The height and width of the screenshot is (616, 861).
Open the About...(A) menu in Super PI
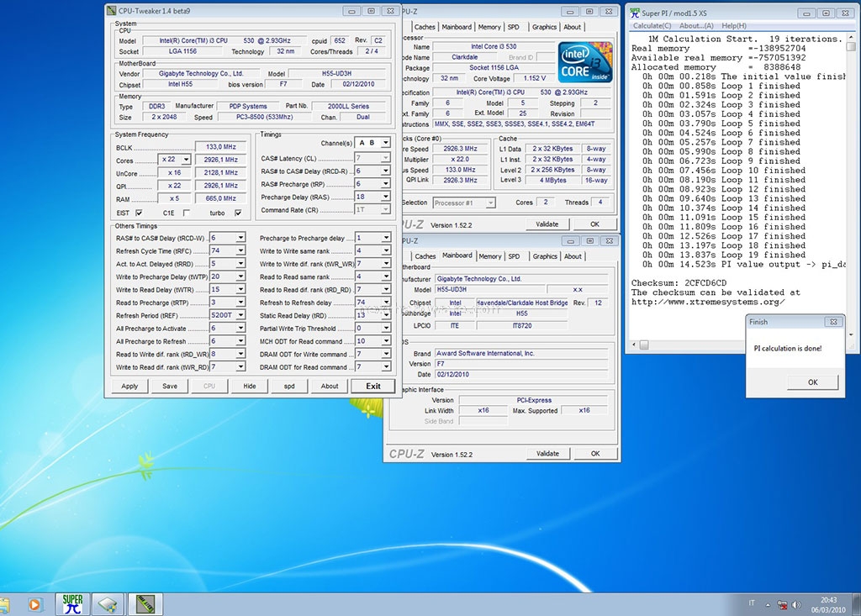pyautogui.click(x=696, y=26)
